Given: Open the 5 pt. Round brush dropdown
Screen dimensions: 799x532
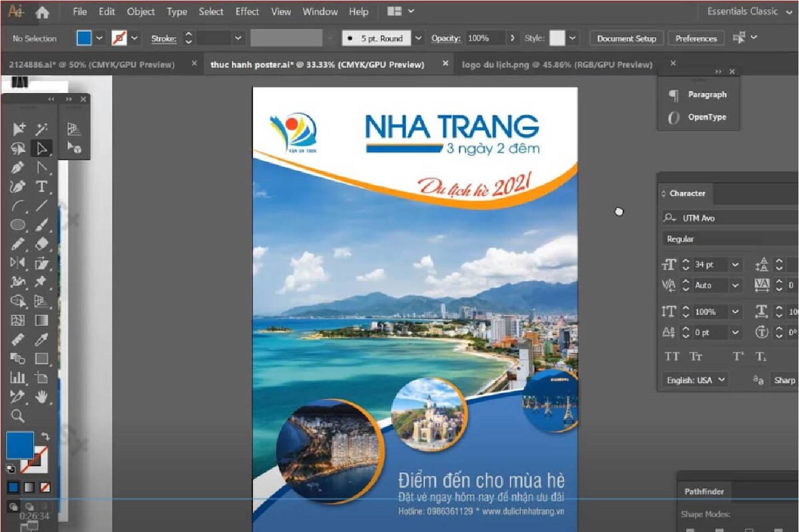Looking at the screenshot, I should coord(418,38).
